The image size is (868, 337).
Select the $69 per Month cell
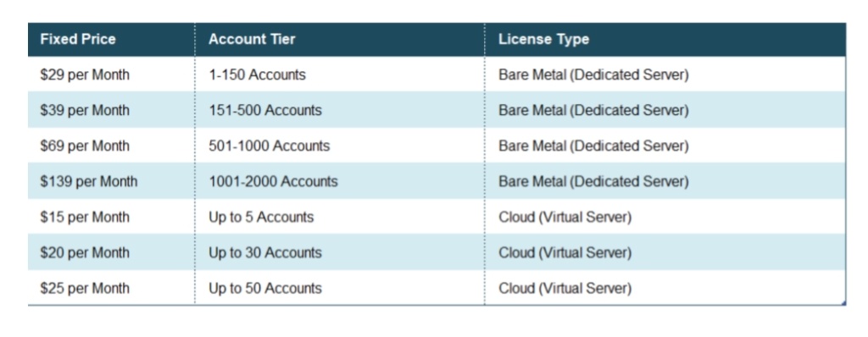111,146
